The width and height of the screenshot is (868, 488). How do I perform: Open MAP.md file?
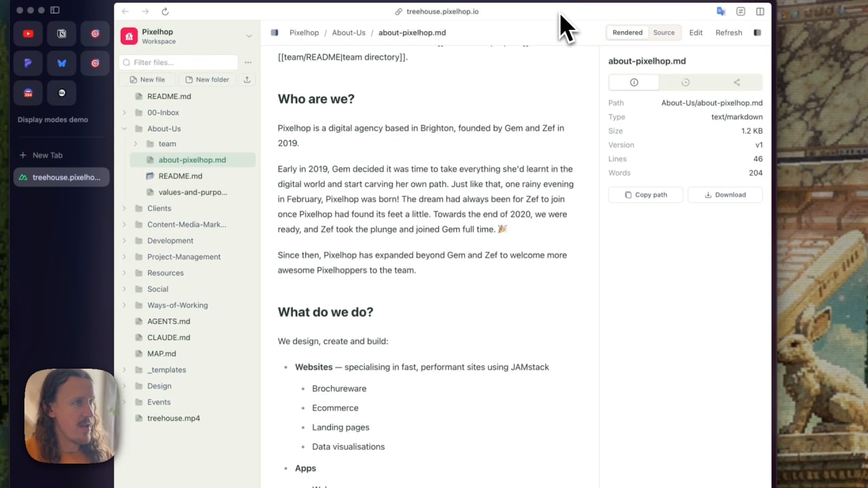point(161,354)
